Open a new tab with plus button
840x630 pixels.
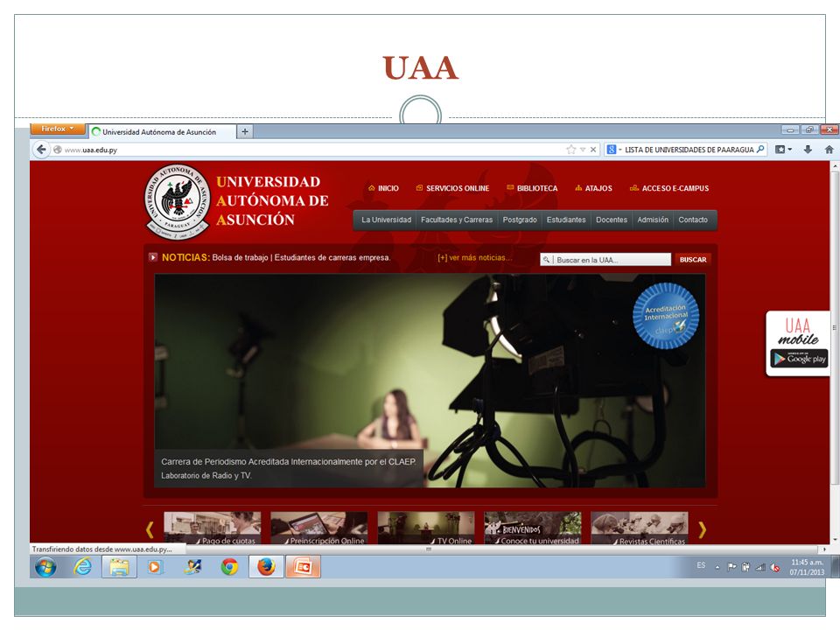click(245, 131)
